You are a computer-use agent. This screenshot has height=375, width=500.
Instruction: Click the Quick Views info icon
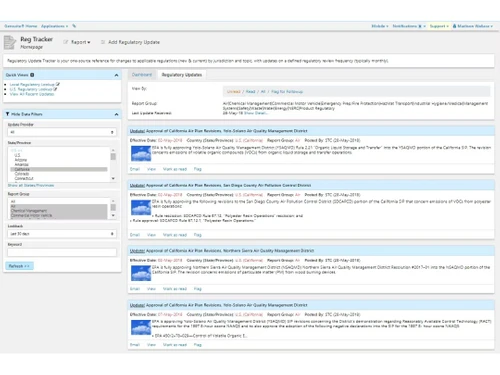[x=32, y=75]
